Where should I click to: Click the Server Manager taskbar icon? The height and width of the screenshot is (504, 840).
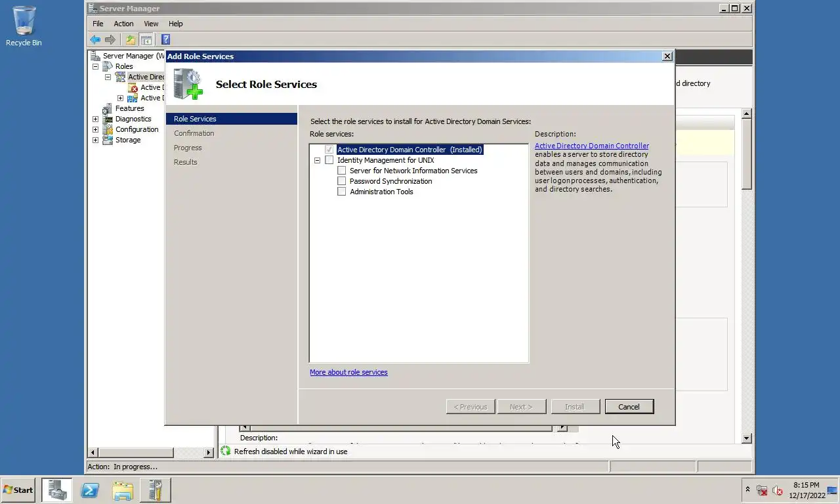(57, 490)
